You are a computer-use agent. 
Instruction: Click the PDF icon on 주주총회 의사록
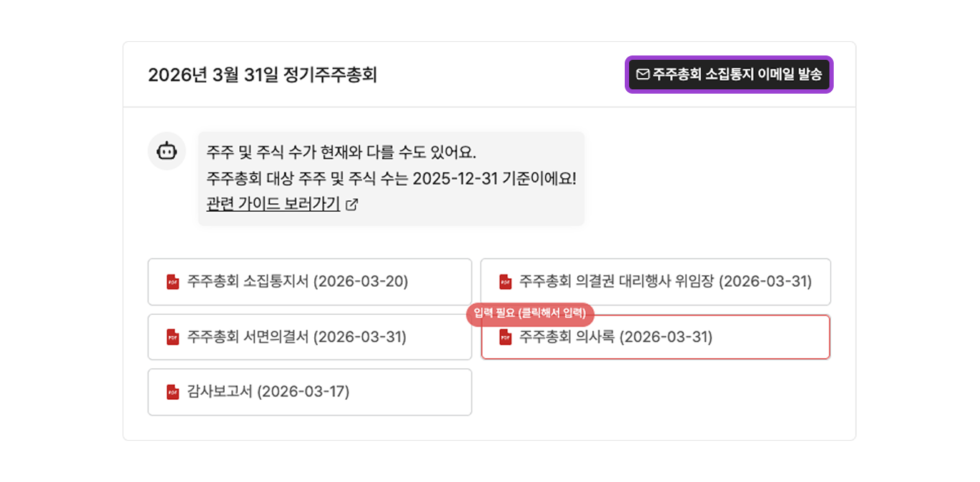(x=507, y=337)
